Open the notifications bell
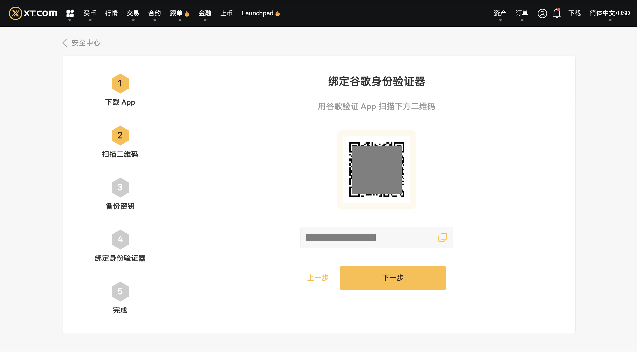Image resolution: width=637 pixels, height=364 pixels. point(557,13)
